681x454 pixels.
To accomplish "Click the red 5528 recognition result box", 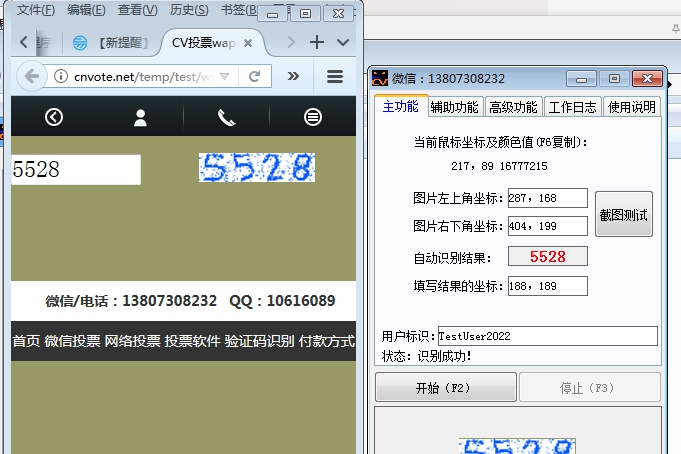I will 548,256.
